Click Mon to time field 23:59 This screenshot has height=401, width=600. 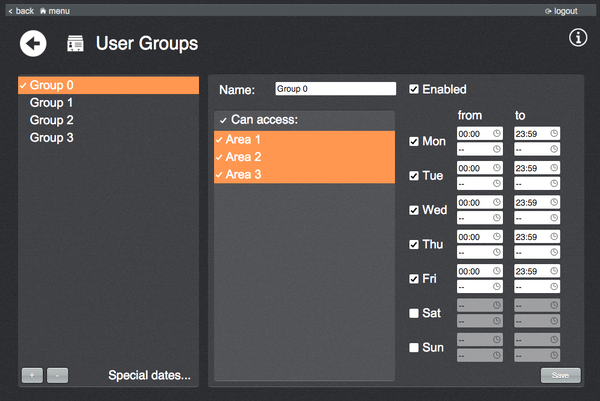tap(537, 134)
